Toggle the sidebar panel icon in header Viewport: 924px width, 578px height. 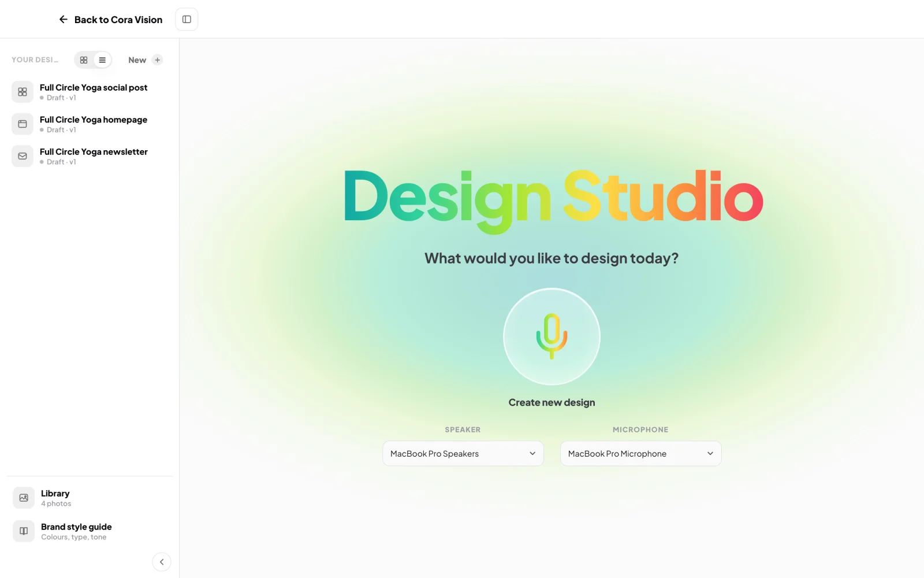coord(187,20)
